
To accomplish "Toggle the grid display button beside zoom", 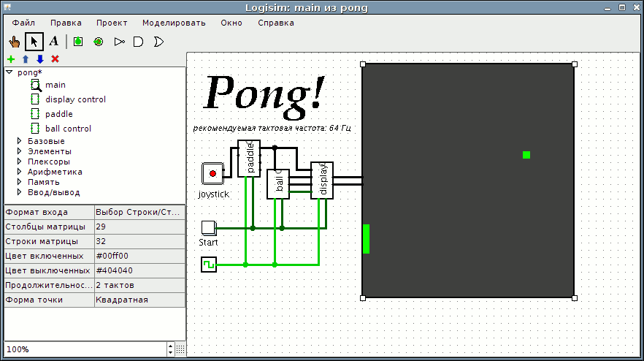I will point(180,349).
